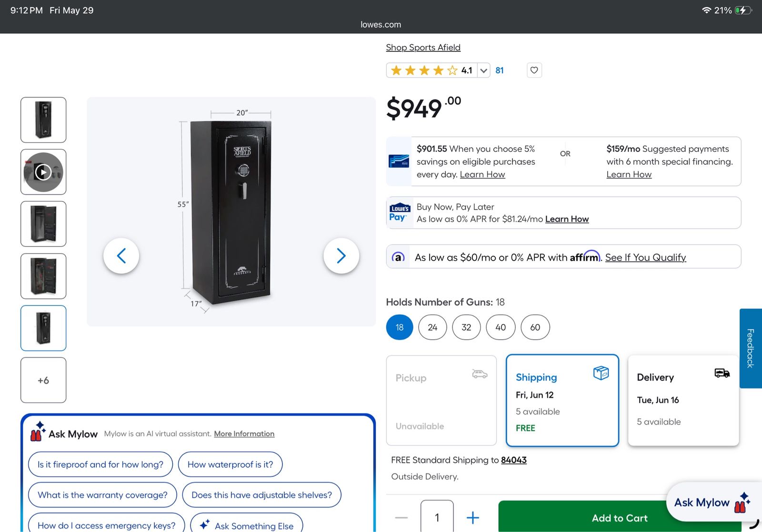Open the Feedback side tab
Image resolution: width=762 pixels, height=532 pixels.
pos(751,348)
